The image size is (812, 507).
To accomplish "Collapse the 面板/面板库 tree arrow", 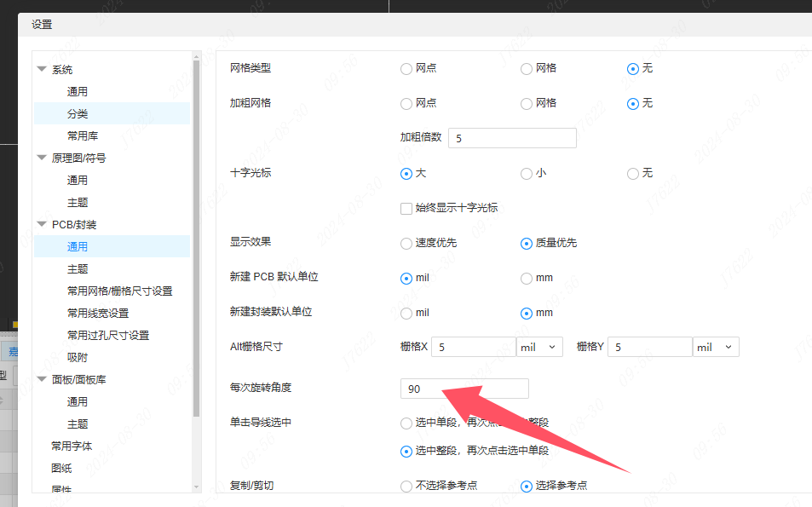I will (x=42, y=379).
